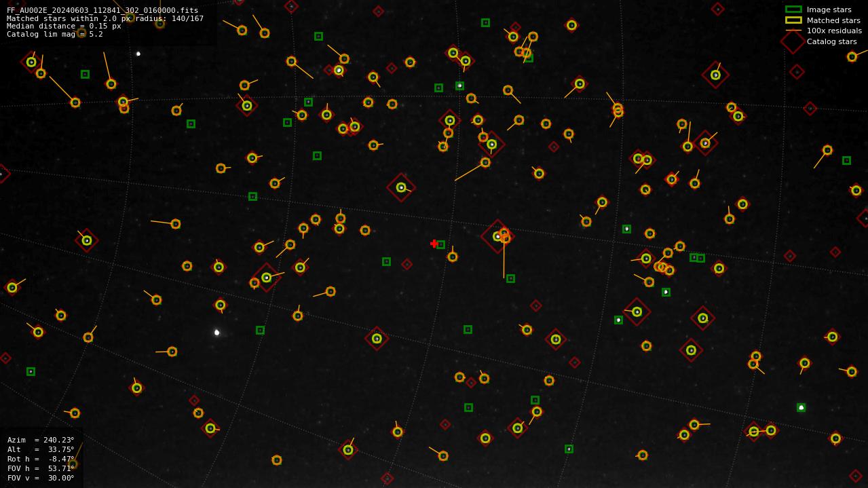
Task: Click the "FOV h = 53.71°" readout
Action: pyautogui.click(x=41, y=468)
